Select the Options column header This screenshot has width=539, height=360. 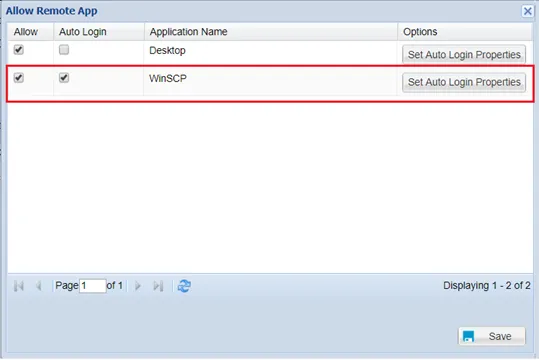tap(465, 32)
